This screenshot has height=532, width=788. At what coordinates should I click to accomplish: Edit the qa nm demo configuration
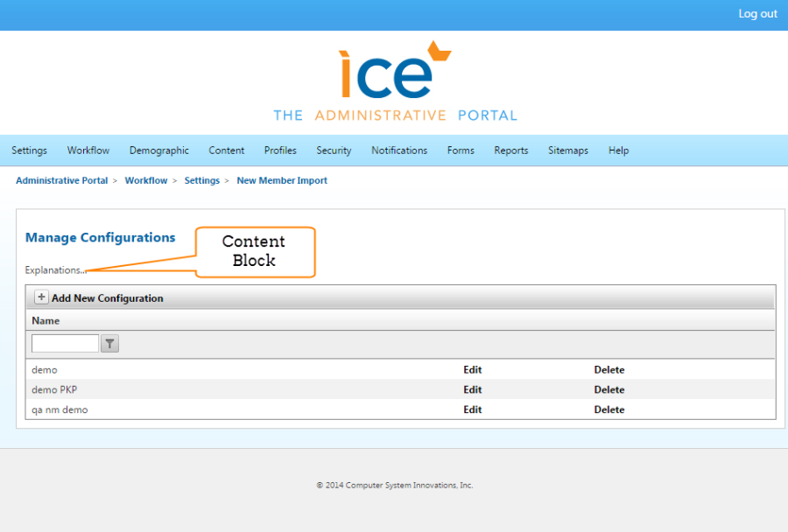pyautogui.click(x=472, y=409)
